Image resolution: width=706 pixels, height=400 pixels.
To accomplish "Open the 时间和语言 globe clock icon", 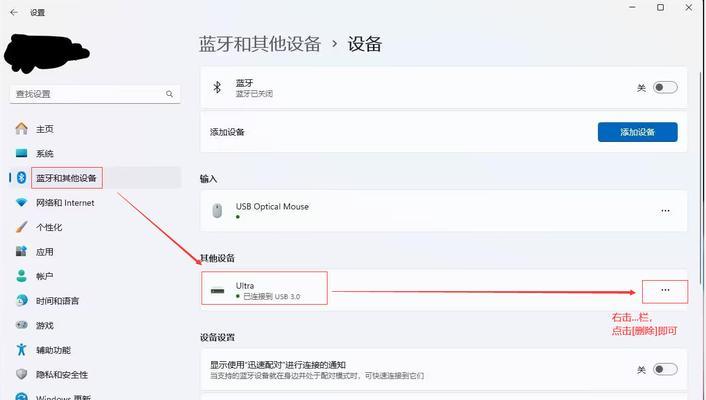I will point(21,300).
